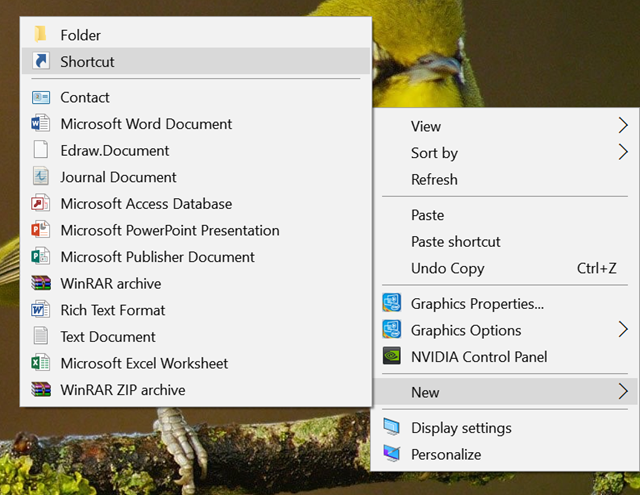Expand the View submenu arrow
This screenshot has width=640, height=495.
[623, 126]
